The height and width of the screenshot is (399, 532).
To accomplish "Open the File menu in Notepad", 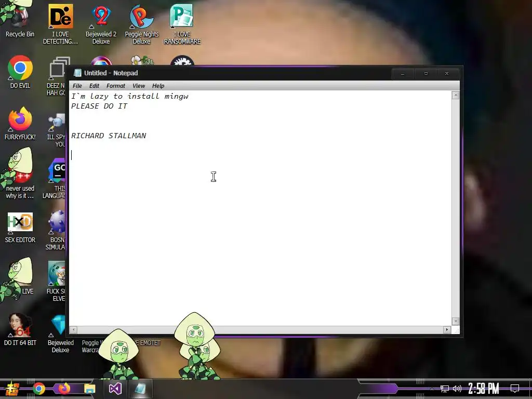I will [77, 86].
